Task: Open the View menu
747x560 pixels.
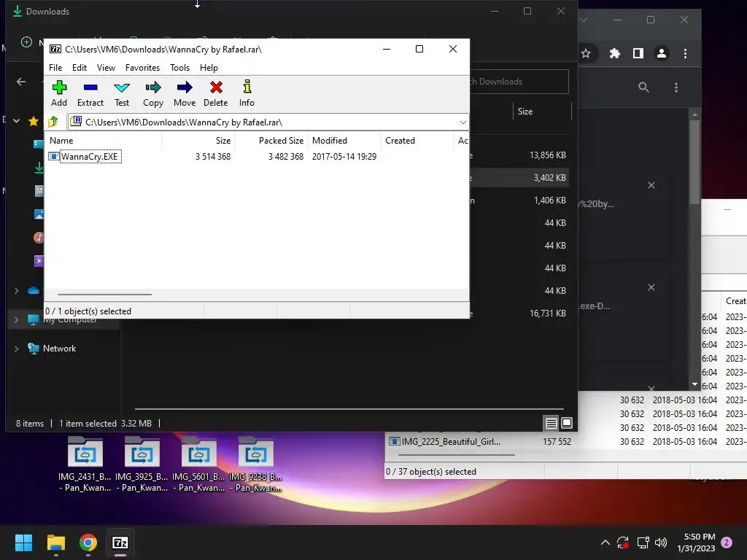Action: point(106,68)
